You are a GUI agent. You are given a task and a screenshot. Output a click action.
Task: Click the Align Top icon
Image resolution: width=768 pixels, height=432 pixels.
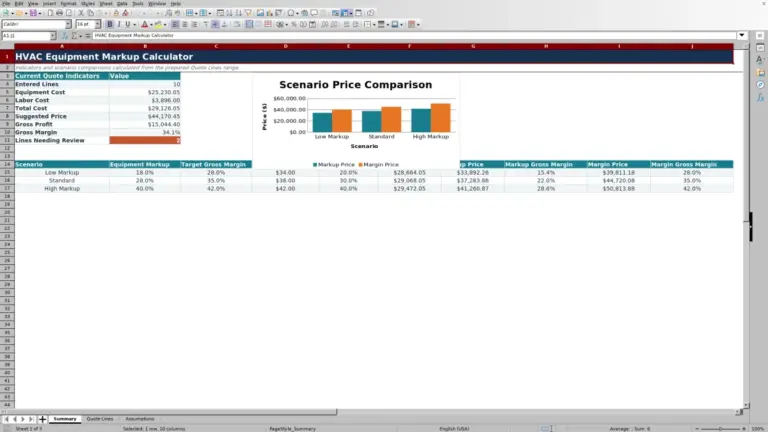[x=206, y=24]
